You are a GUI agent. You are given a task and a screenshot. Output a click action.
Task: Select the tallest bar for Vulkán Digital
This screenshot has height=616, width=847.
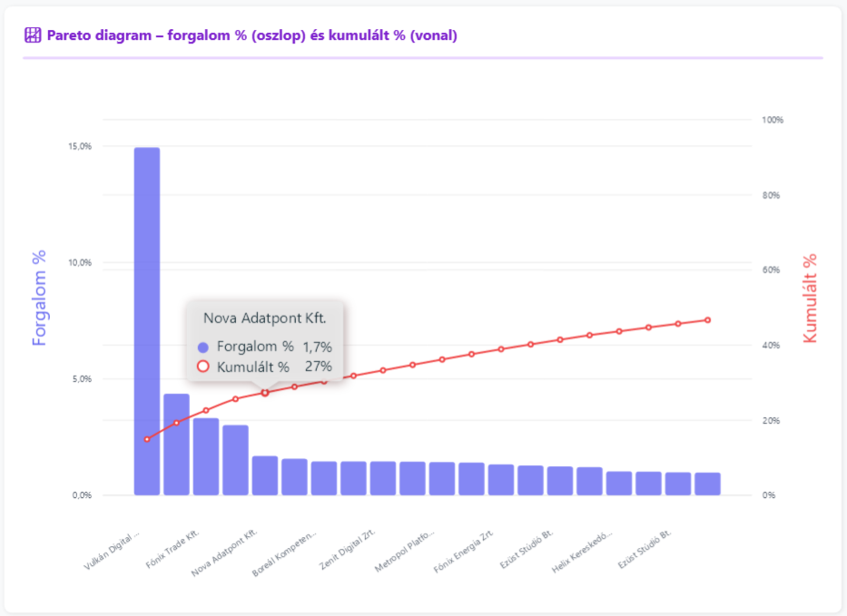[145, 318]
